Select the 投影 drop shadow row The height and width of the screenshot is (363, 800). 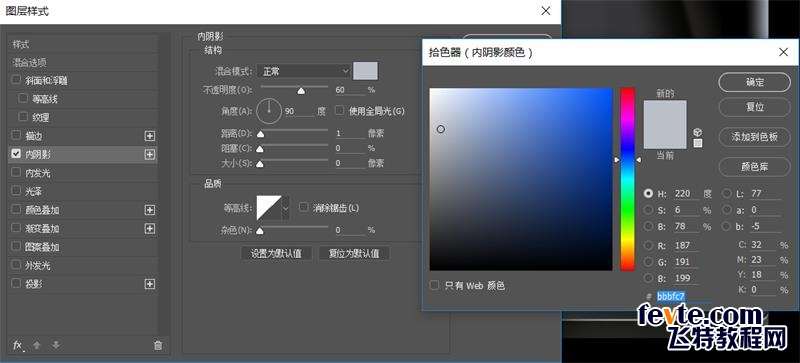(x=83, y=284)
